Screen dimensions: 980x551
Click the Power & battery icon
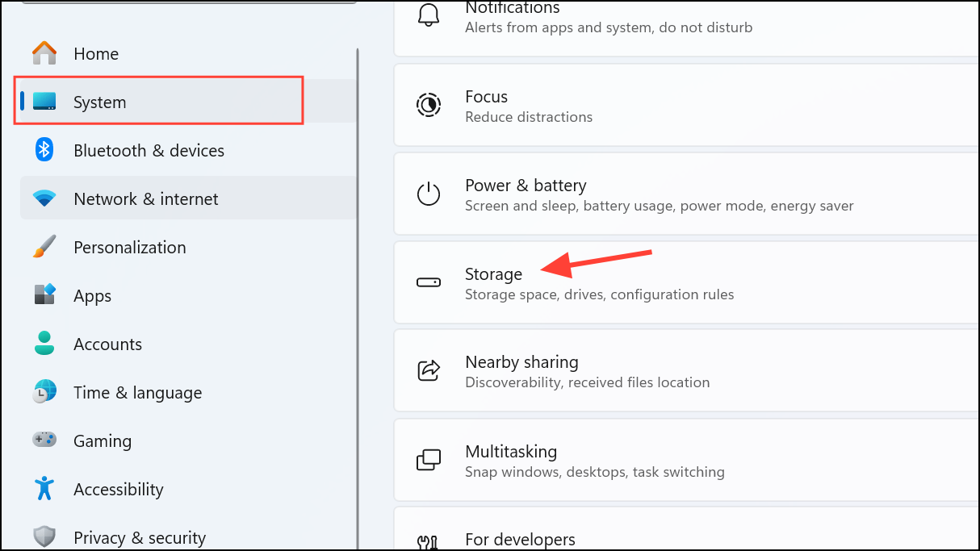[429, 194]
